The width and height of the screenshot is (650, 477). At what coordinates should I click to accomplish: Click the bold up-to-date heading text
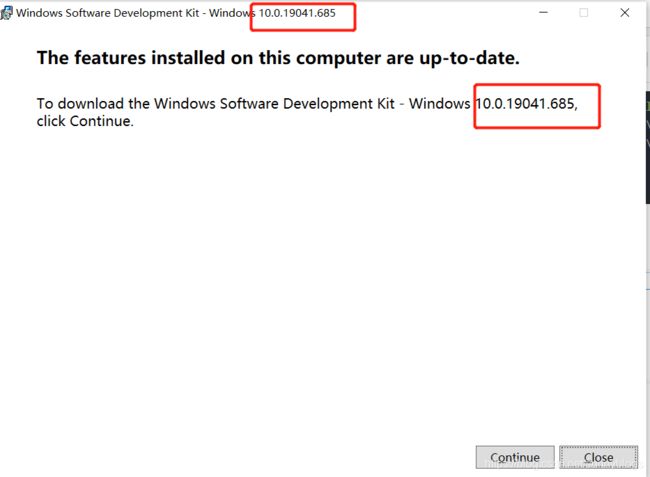278,58
